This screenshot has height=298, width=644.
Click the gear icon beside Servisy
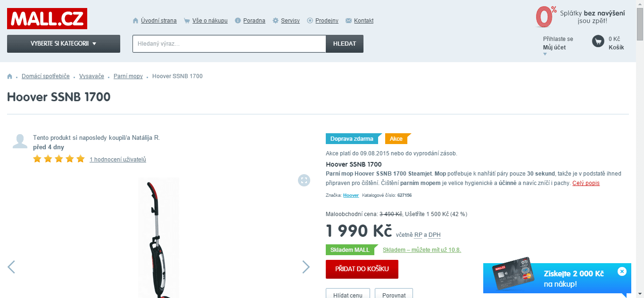(275, 21)
